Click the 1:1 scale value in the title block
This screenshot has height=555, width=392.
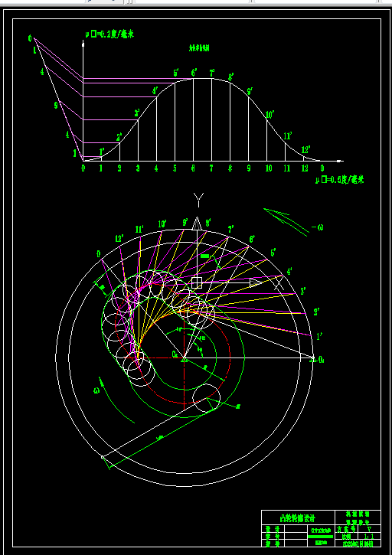(369, 536)
